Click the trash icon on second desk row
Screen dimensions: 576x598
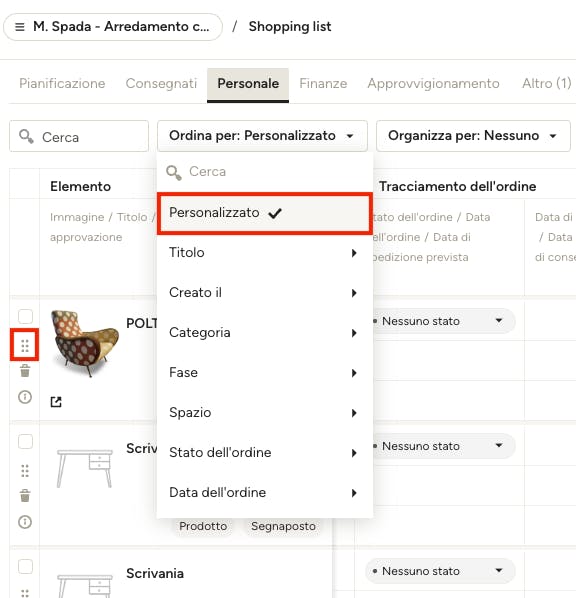25,495
